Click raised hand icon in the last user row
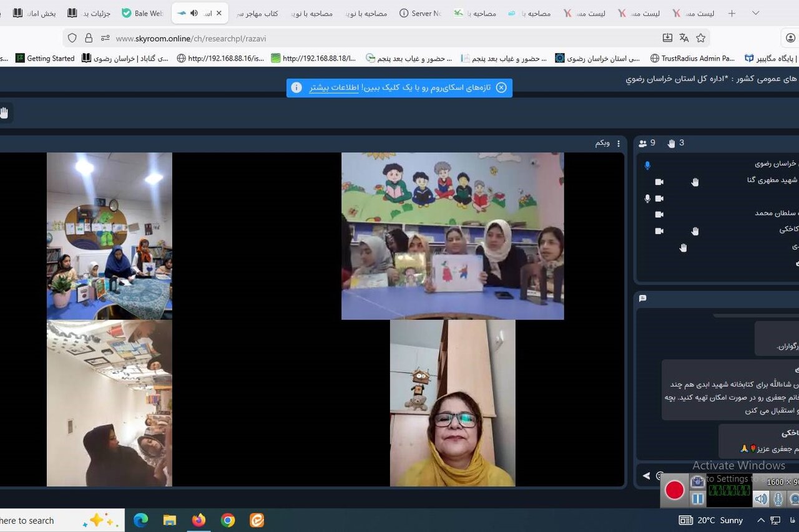This screenshot has width=799, height=532. pyautogui.click(x=683, y=248)
